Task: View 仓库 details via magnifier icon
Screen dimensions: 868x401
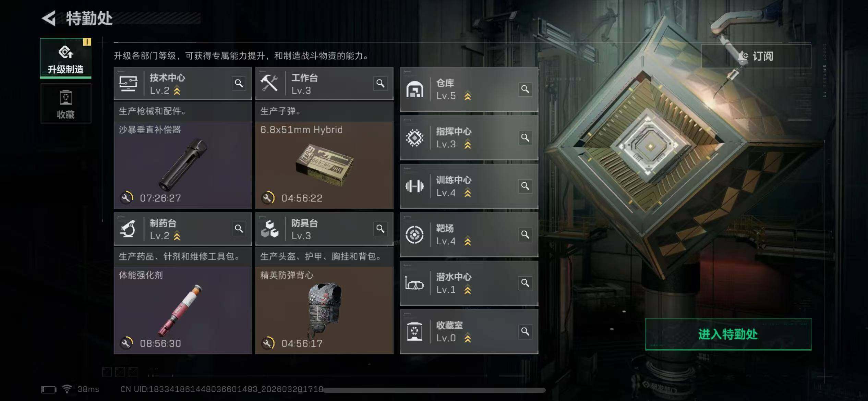Action: (x=525, y=89)
